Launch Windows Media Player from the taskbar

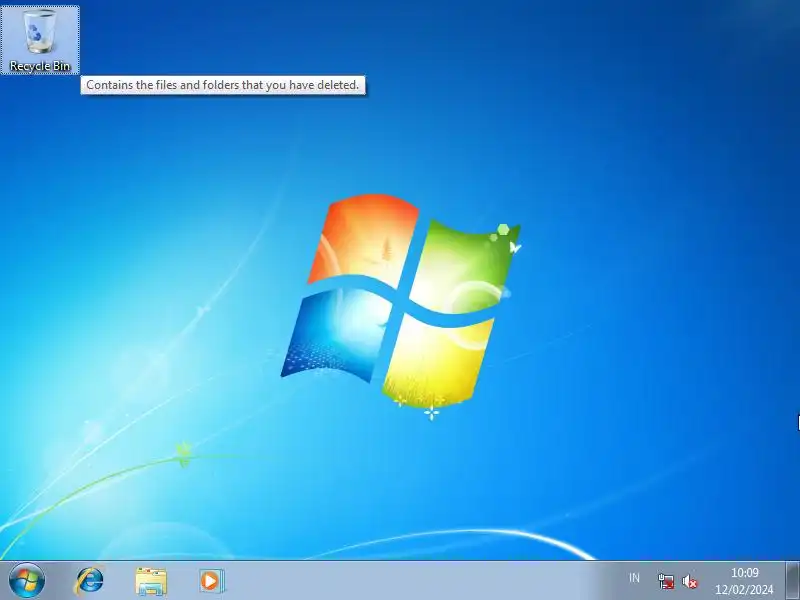click(211, 581)
